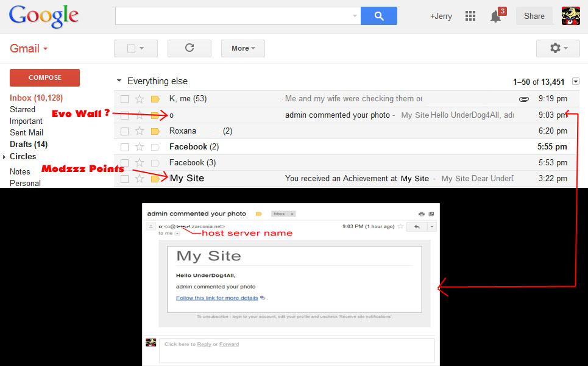Click the Share button
The width and height of the screenshot is (588, 366).
click(534, 16)
